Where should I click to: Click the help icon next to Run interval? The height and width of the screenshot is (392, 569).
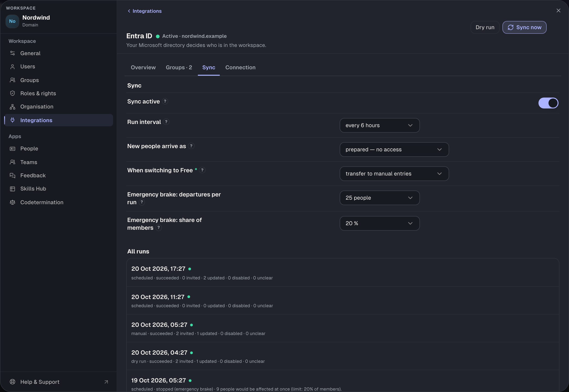point(166,122)
